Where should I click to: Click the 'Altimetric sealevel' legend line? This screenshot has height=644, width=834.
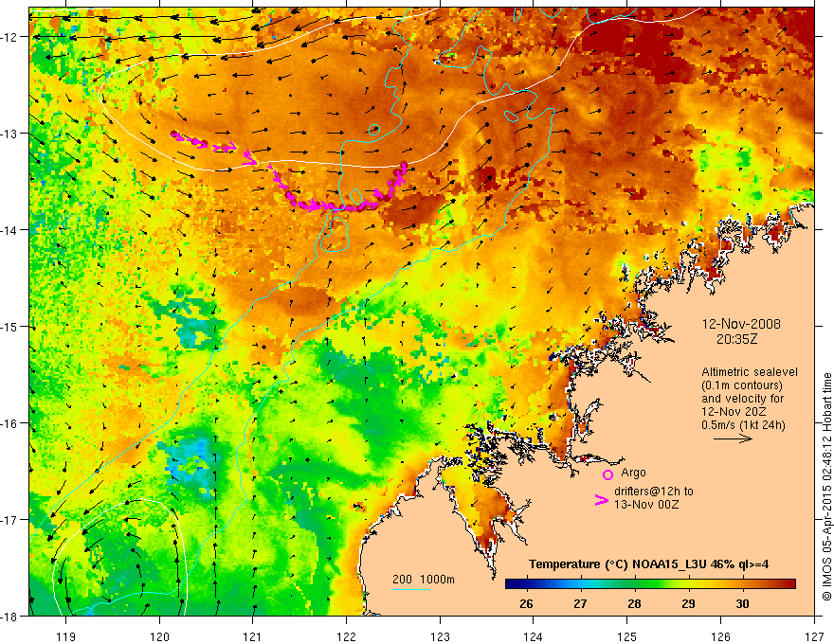point(750,372)
